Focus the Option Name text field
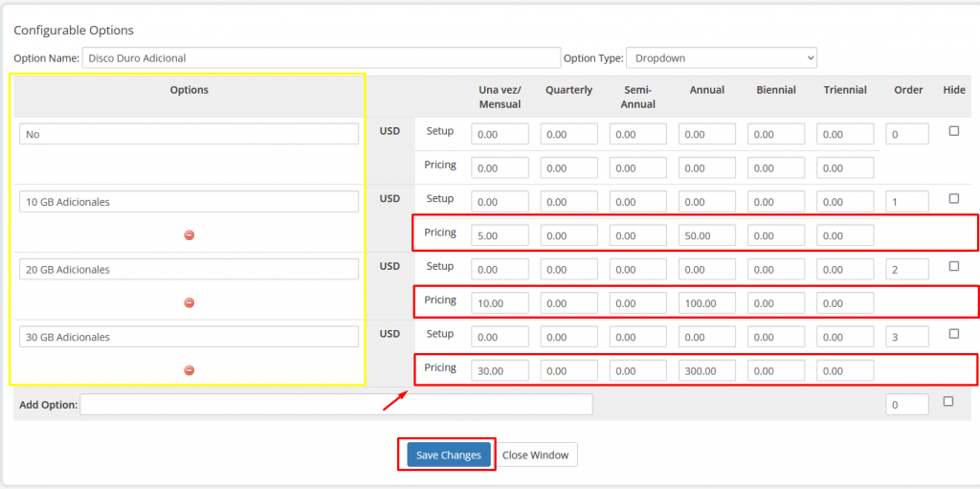Image resolution: width=980 pixels, height=489 pixels. pyautogui.click(x=321, y=58)
